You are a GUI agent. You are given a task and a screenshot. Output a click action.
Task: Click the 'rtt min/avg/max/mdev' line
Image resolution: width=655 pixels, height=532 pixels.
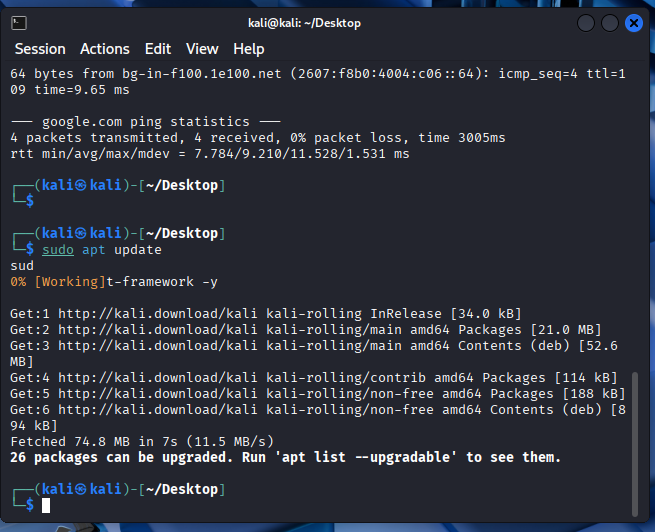click(x=210, y=154)
